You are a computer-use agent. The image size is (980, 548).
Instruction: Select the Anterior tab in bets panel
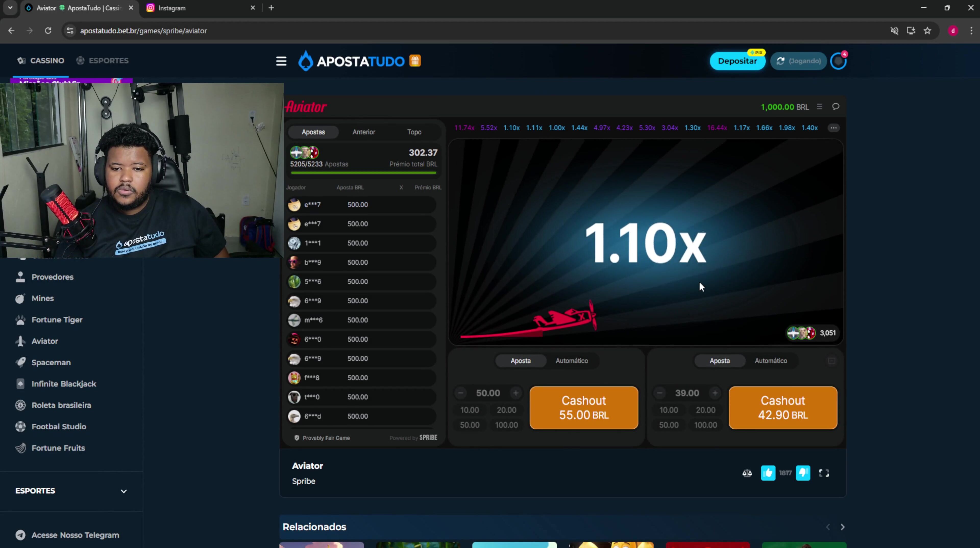click(364, 132)
